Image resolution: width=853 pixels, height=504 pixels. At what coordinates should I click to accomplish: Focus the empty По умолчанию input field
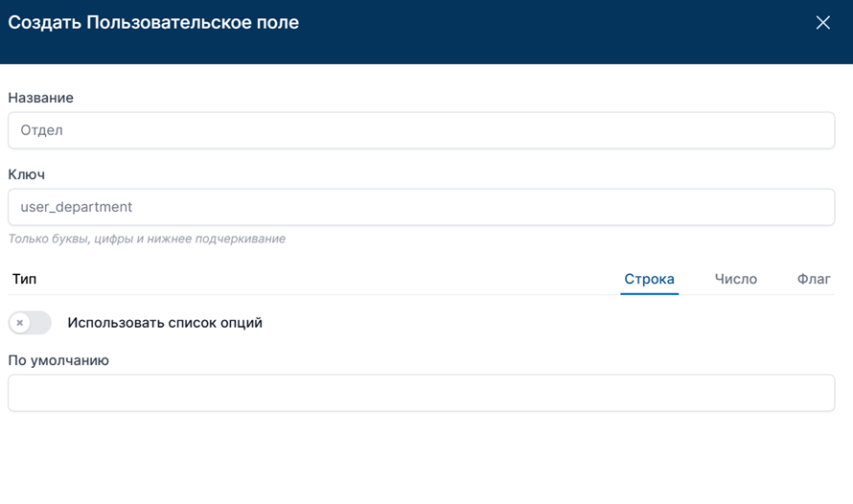coord(421,393)
